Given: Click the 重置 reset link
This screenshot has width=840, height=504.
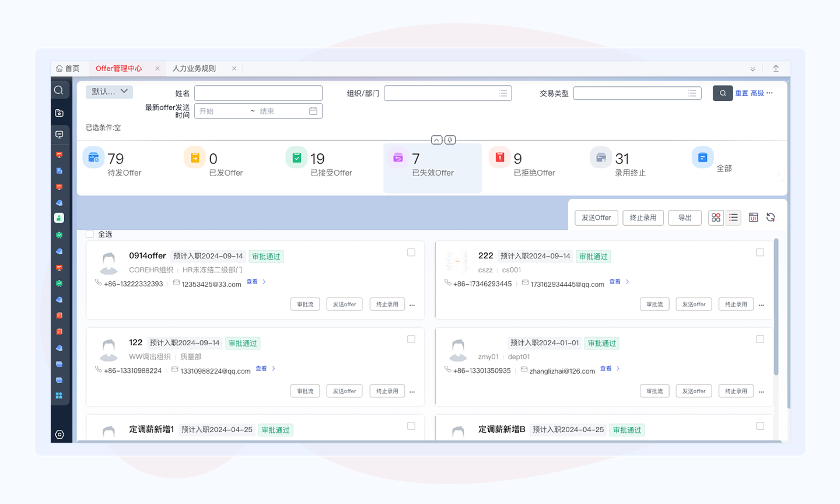Looking at the screenshot, I should [741, 93].
